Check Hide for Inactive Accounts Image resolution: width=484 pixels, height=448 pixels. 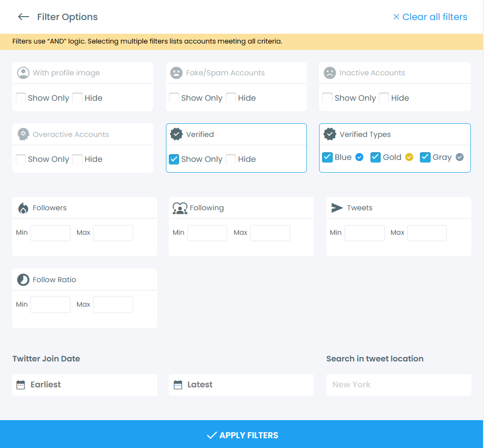tap(384, 98)
